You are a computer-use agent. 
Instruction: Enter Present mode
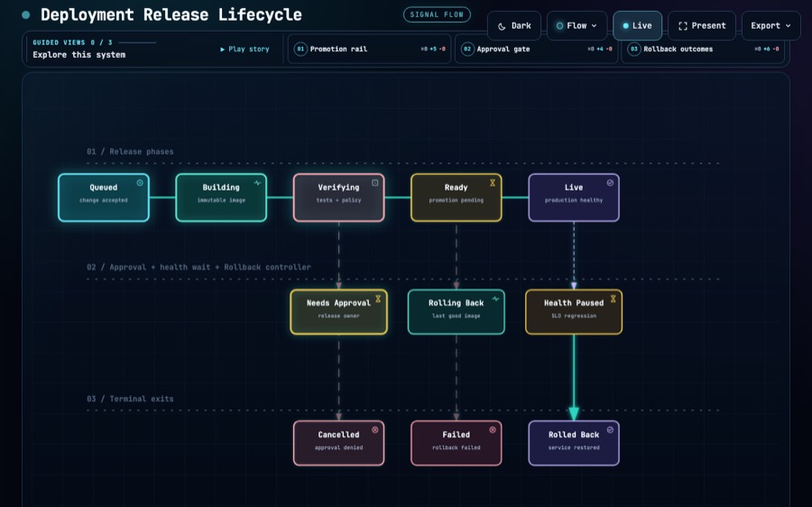coord(702,26)
